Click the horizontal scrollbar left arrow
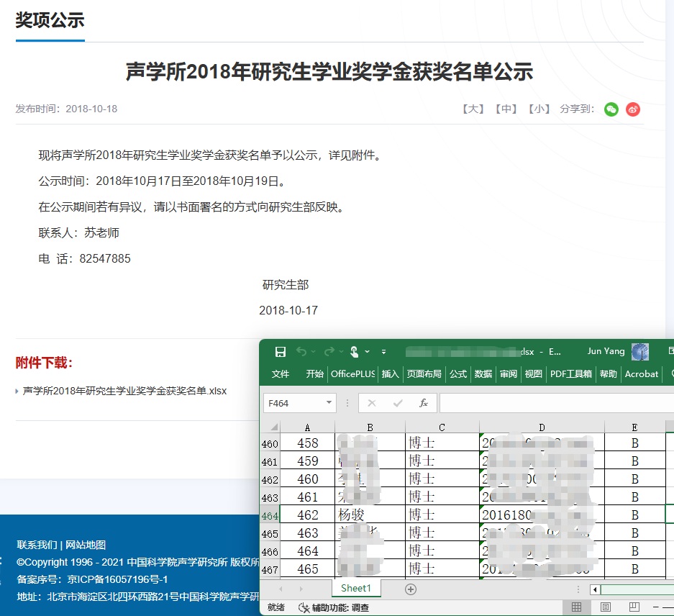This screenshot has height=616, width=674. coord(595,589)
